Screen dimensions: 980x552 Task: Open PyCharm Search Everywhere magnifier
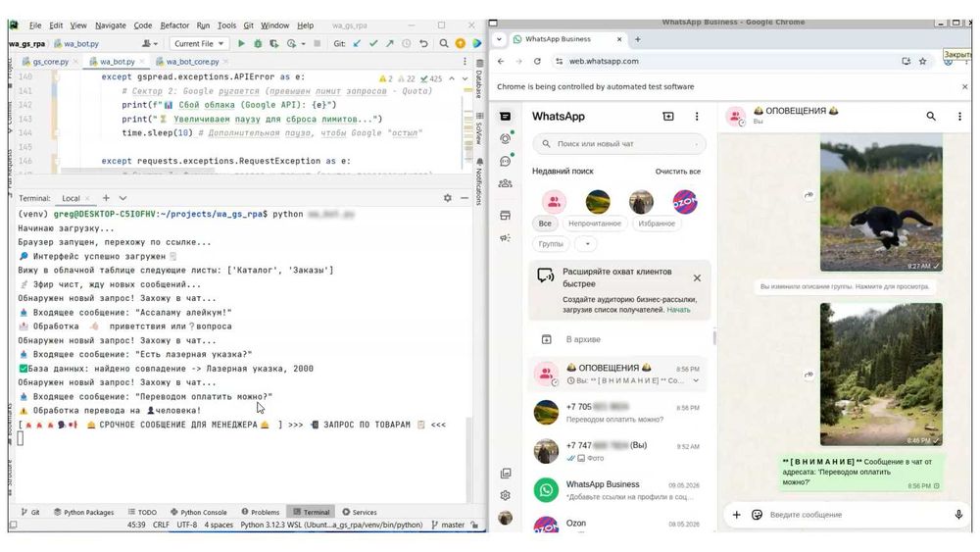point(444,44)
